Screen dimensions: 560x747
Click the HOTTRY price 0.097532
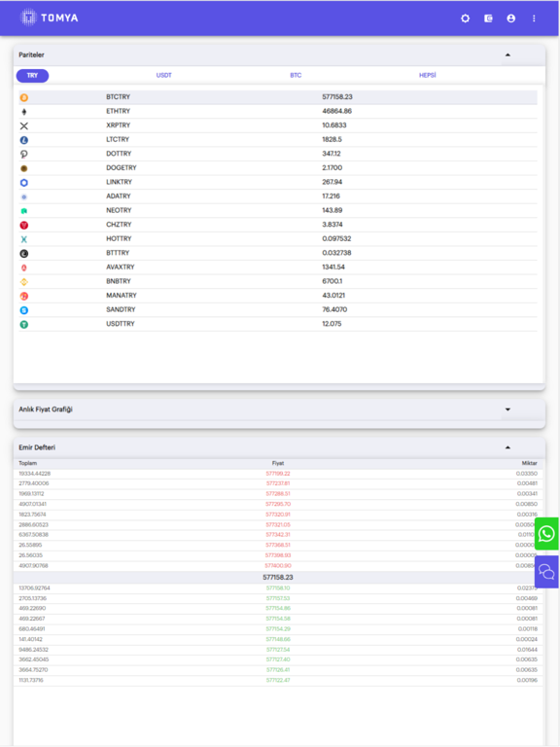click(336, 238)
